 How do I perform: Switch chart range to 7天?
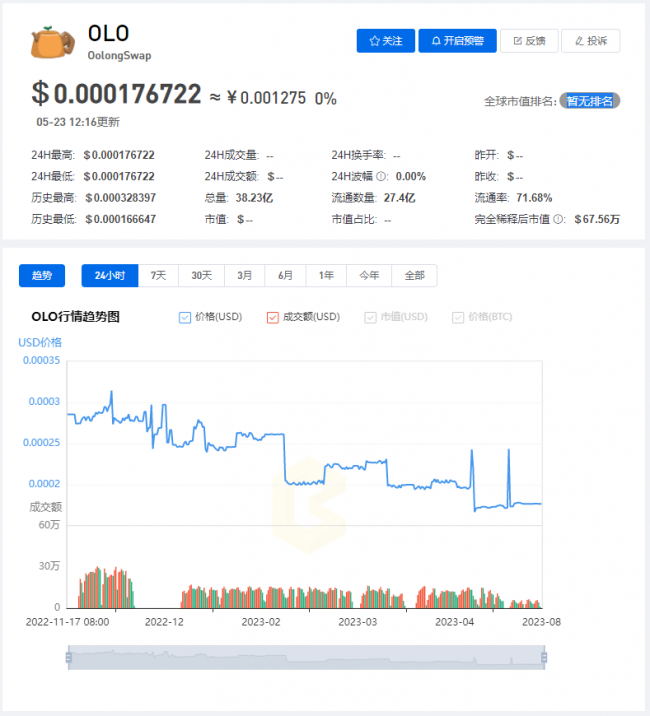coord(158,276)
